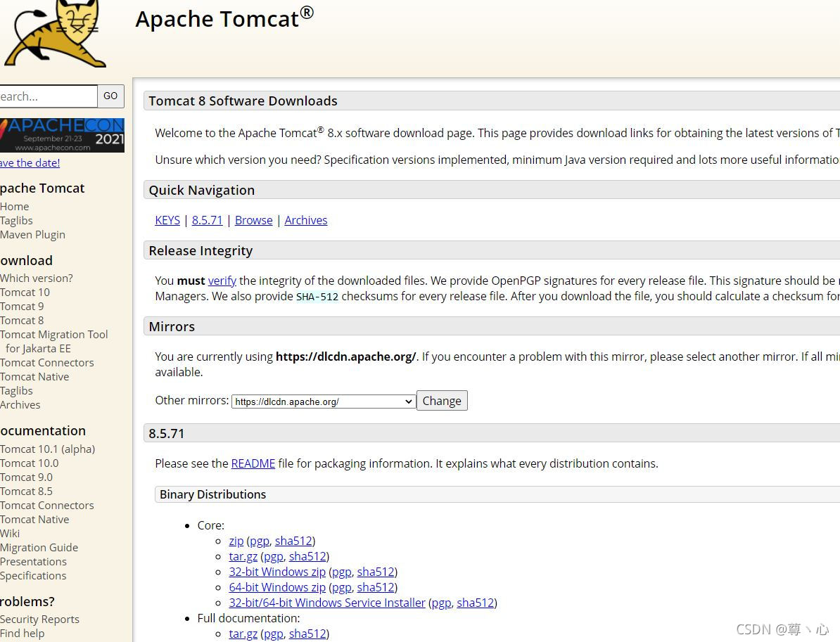Jump to 8.5.71 in Quick Navigation
The image size is (840, 642).
click(x=207, y=220)
